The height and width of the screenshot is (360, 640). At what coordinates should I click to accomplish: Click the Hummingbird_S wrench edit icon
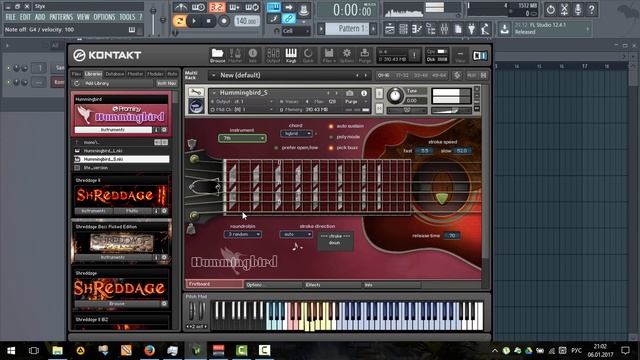196,92
